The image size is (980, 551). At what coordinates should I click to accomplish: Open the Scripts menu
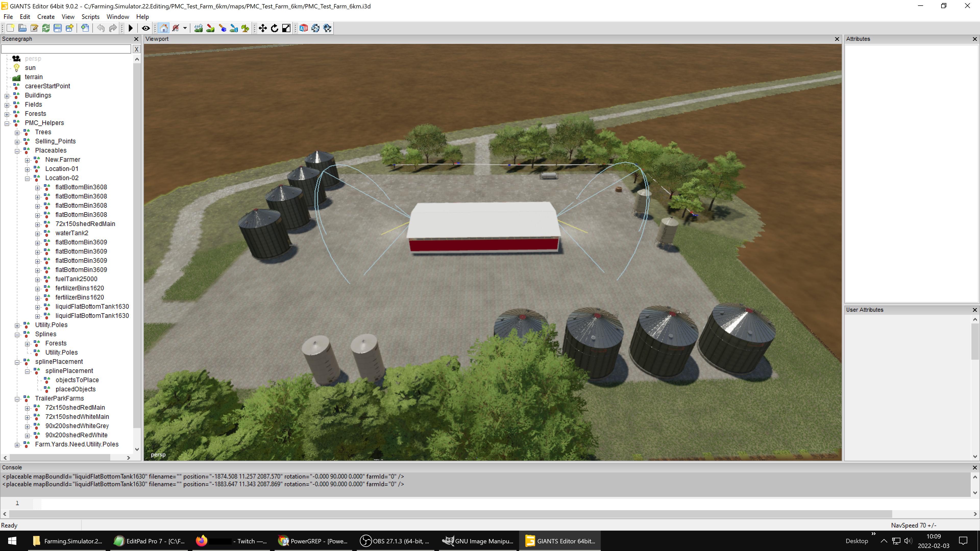(x=91, y=17)
